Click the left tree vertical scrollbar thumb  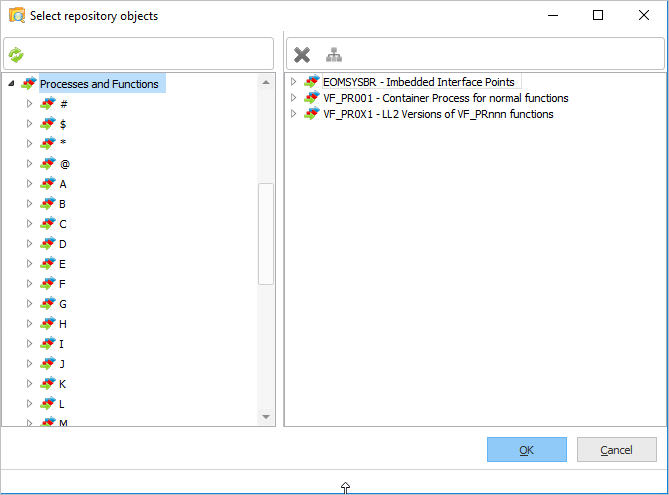coord(266,234)
